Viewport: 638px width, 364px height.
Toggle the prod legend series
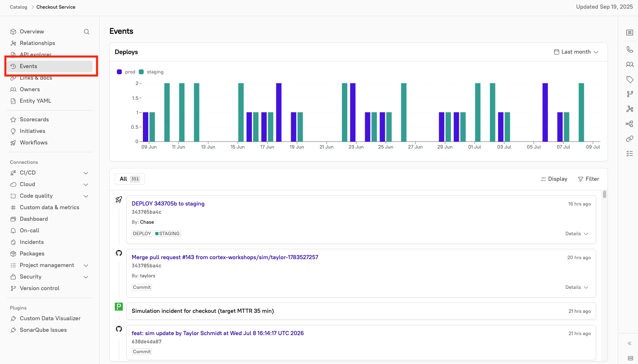pos(126,72)
